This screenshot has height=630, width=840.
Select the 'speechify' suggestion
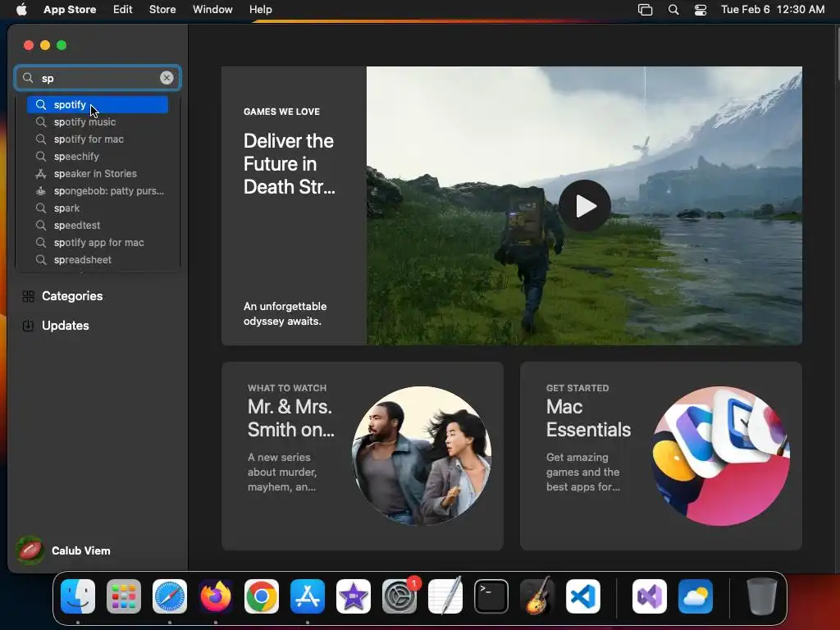98,157
